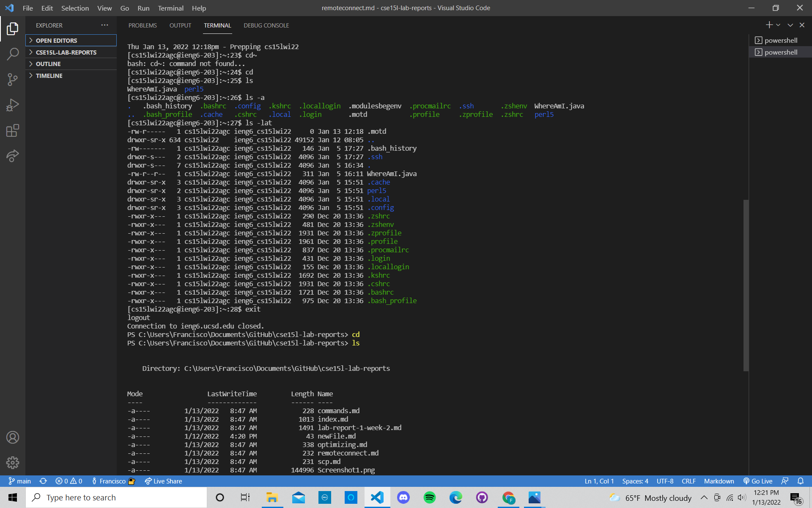Expand the Open Editors section
The image size is (812, 508).
[x=71, y=40]
